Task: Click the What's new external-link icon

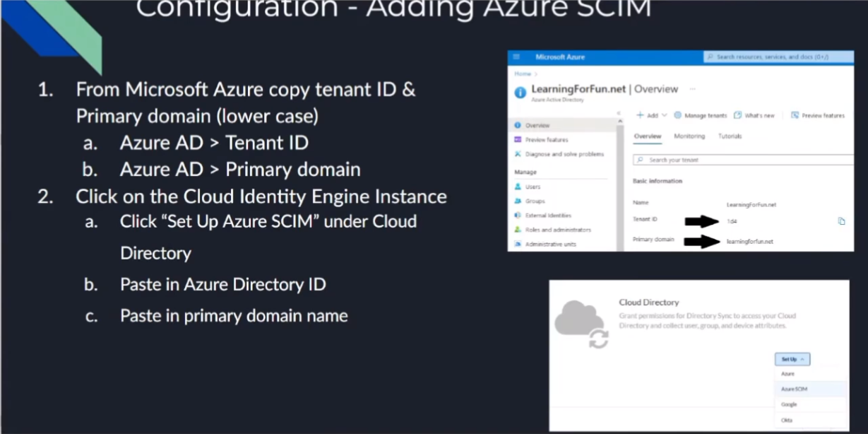Action: 737,115
